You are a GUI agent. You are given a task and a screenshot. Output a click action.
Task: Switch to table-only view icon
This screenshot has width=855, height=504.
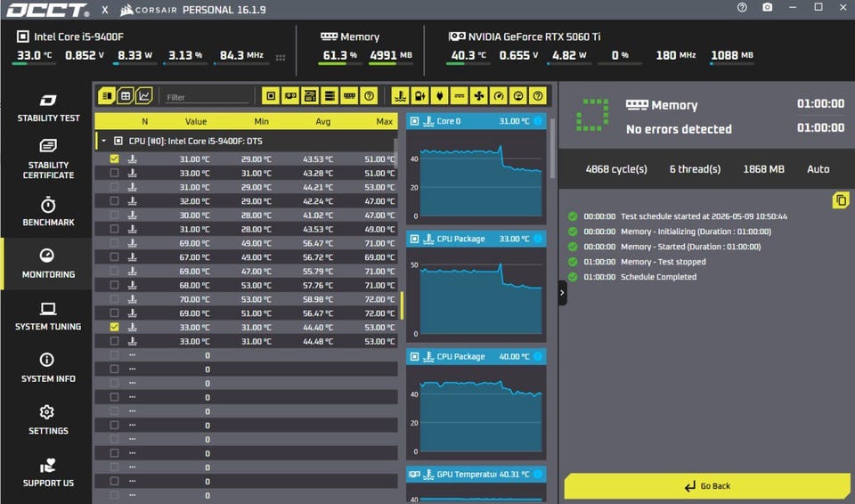[126, 96]
